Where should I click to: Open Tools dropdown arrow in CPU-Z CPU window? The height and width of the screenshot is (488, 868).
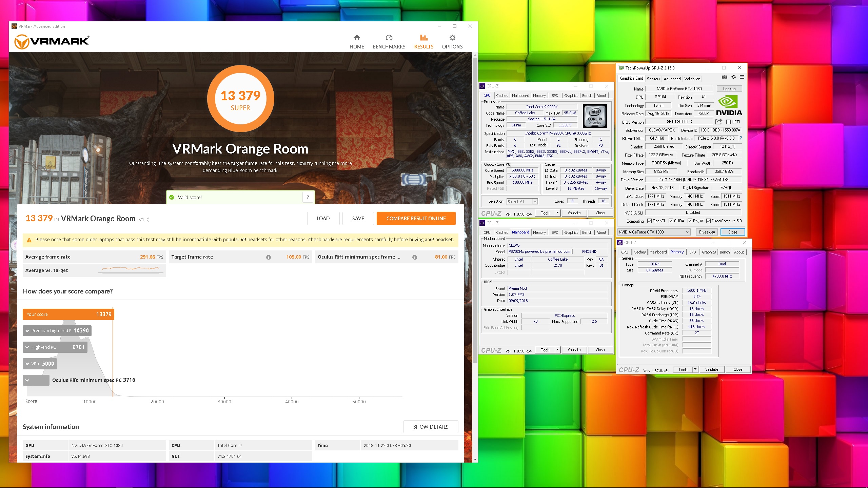coord(557,213)
